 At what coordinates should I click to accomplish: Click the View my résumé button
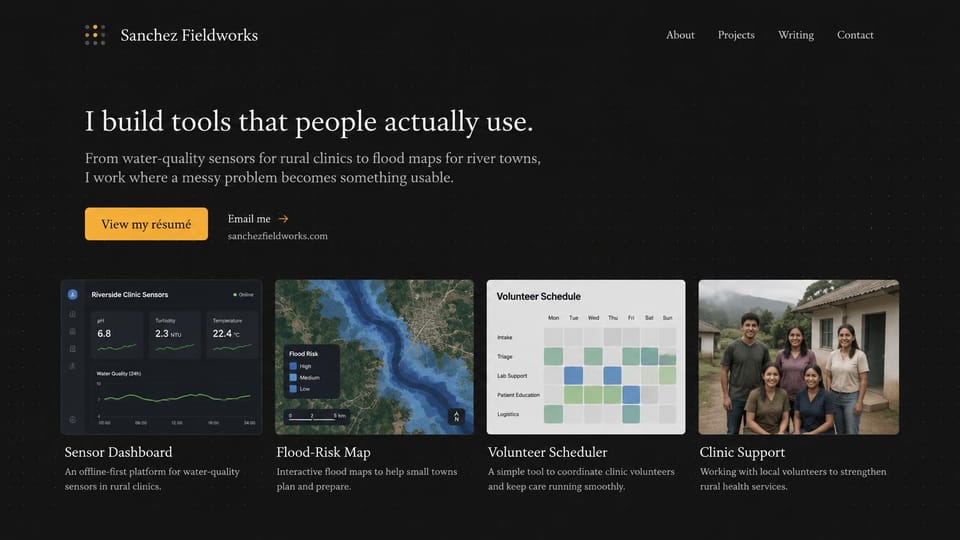(x=146, y=224)
